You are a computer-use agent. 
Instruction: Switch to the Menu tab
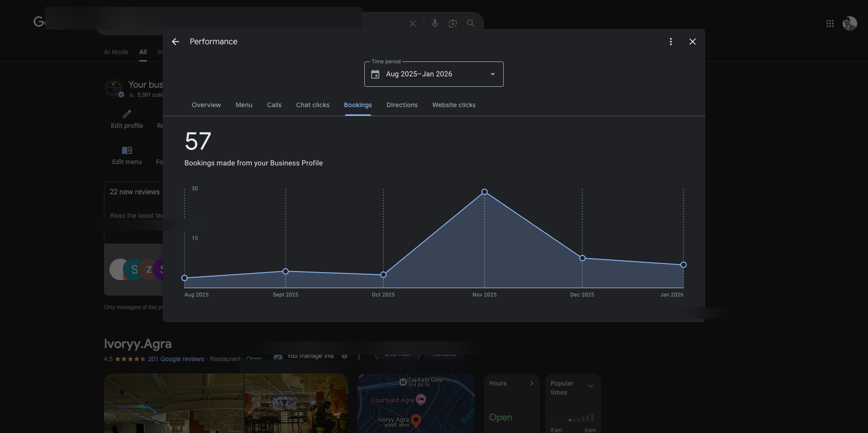point(244,105)
